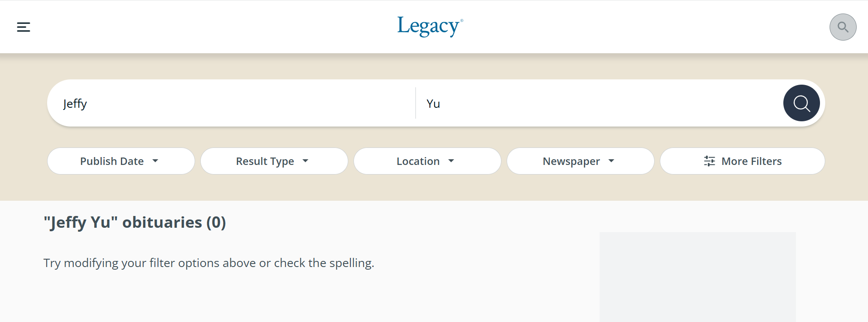Focus the first name field containing Jeffy
868x322 pixels.
tap(231, 104)
